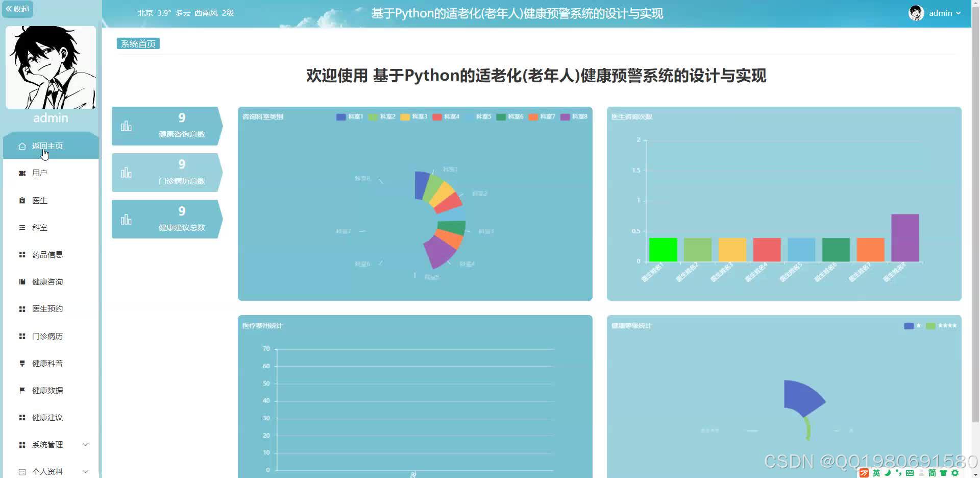This screenshot has height=478, width=980.
Task: Click the 药品信息 (Drug Info) sidebar icon
Action: (x=22, y=254)
